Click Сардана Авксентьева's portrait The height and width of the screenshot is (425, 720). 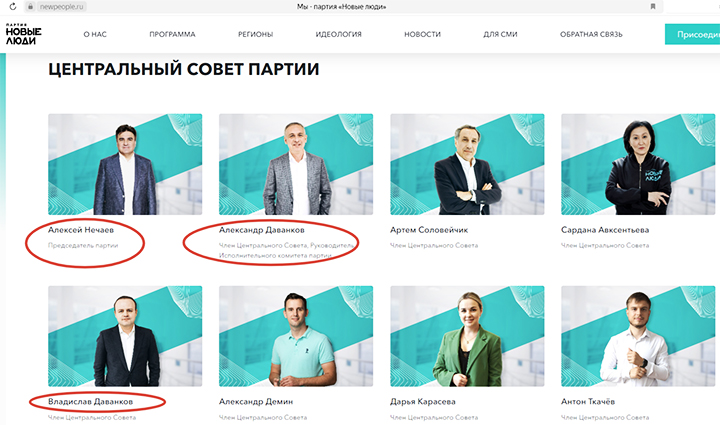pyautogui.click(x=638, y=164)
